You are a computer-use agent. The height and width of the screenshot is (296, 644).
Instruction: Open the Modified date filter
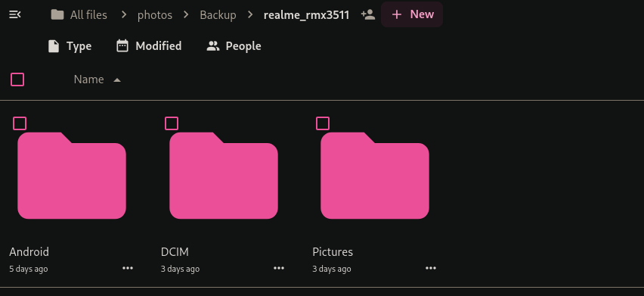coord(149,46)
